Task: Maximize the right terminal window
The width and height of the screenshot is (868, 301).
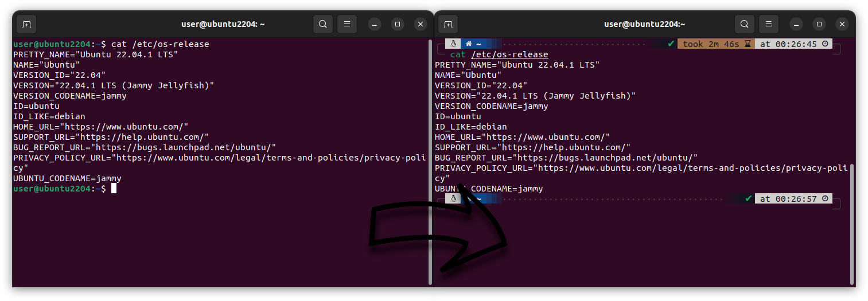Action: tap(819, 24)
